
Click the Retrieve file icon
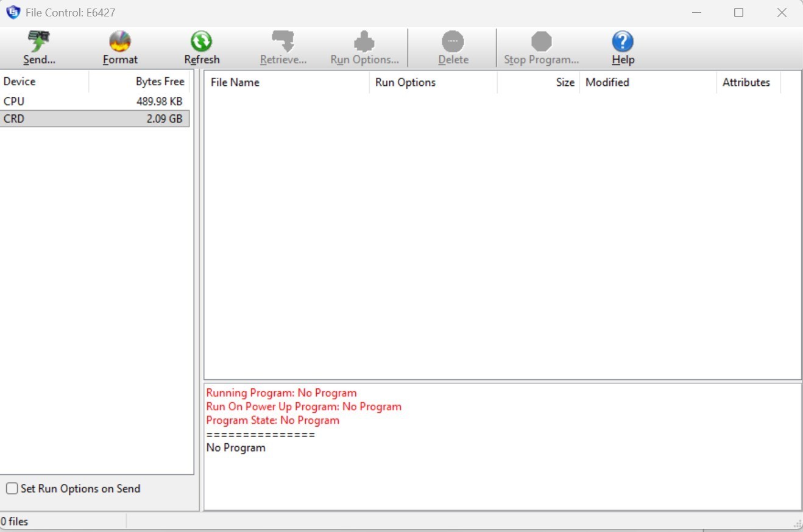[283, 43]
